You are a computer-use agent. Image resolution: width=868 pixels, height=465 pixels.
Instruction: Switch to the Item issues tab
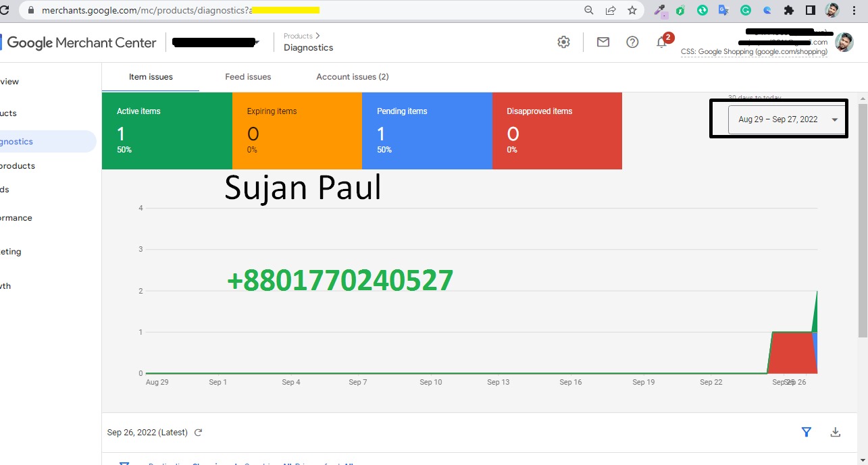(151, 77)
